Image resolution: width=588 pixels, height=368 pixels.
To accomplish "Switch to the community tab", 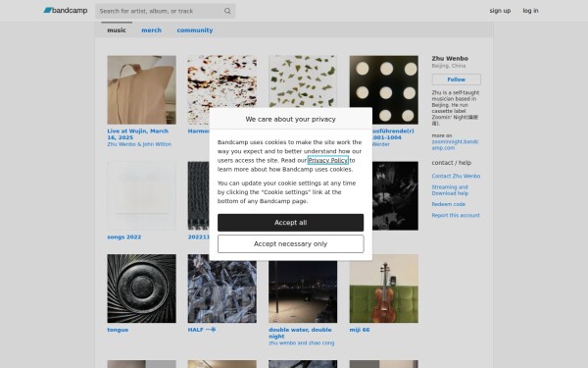I will click(x=195, y=30).
